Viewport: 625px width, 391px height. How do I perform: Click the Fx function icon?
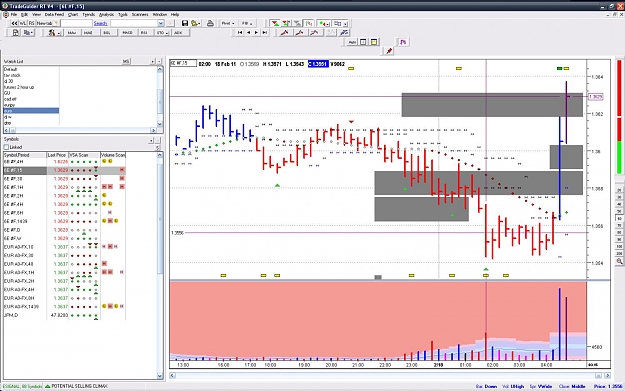(403, 42)
